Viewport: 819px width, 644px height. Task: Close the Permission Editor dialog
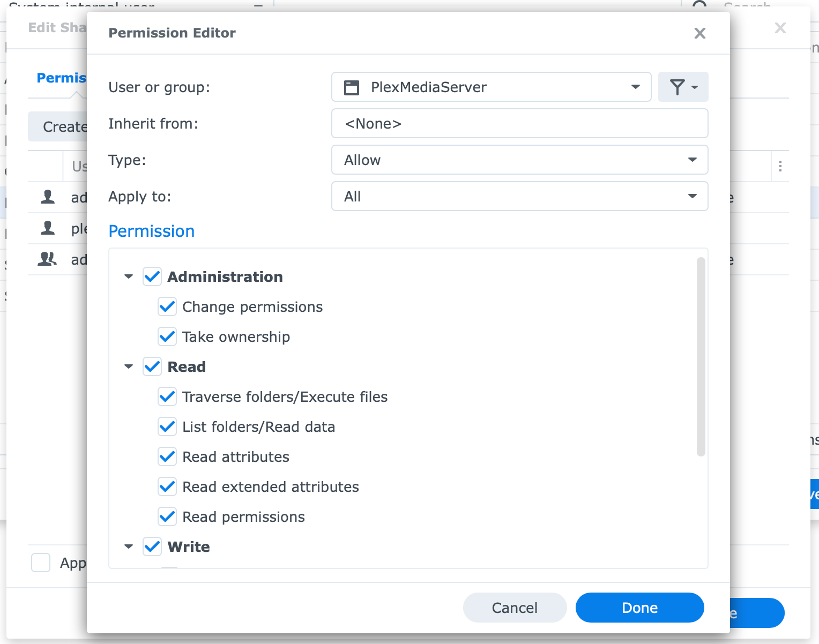pyautogui.click(x=699, y=33)
